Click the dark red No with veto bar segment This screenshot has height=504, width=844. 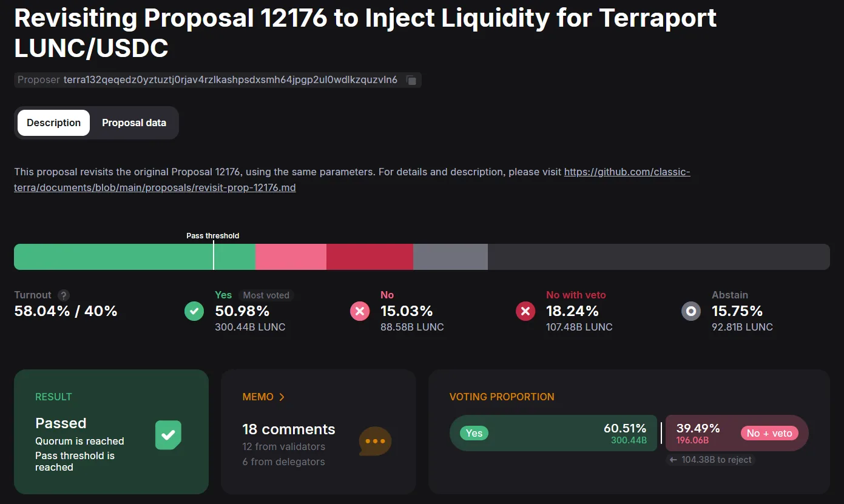370,257
